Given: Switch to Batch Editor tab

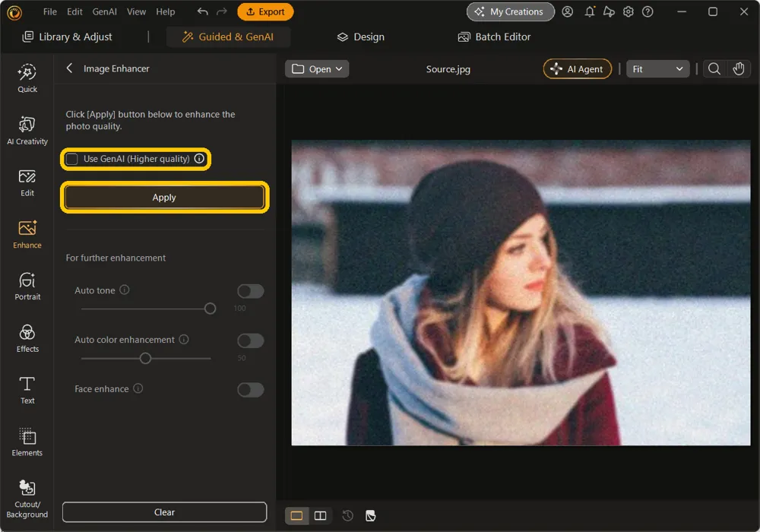Looking at the screenshot, I should pyautogui.click(x=495, y=36).
